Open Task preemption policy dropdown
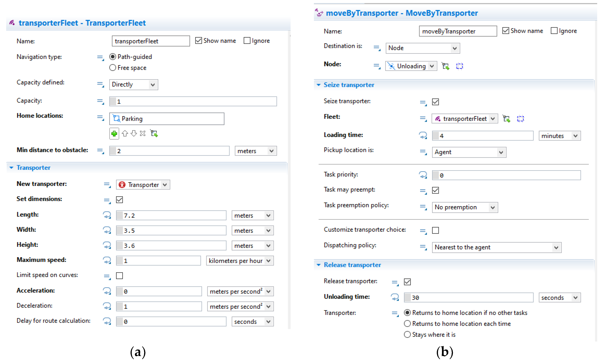The height and width of the screenshot is (364, 601). (x=465, y=207)
